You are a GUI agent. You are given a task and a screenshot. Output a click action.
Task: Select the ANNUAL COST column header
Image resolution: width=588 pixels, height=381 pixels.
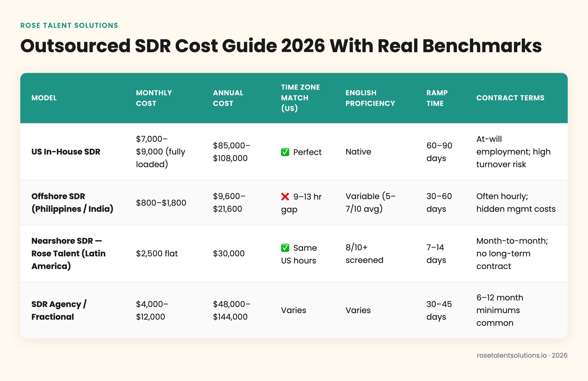228,98
